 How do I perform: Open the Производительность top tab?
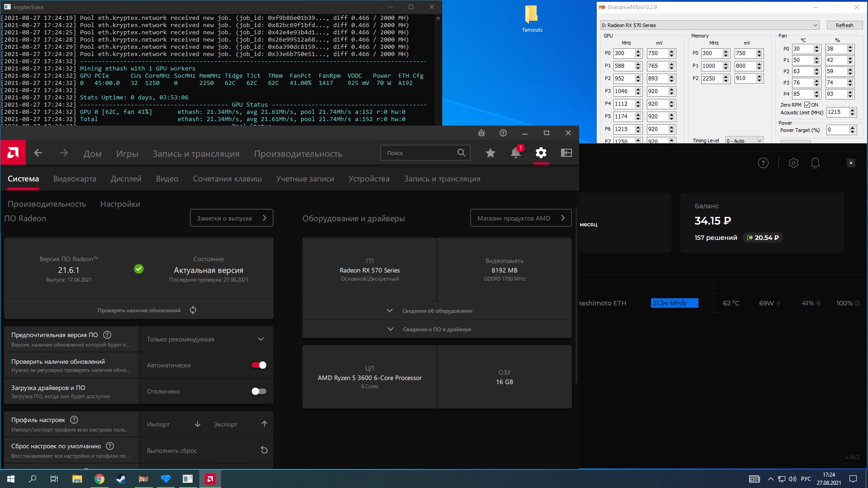coord(298,154)
